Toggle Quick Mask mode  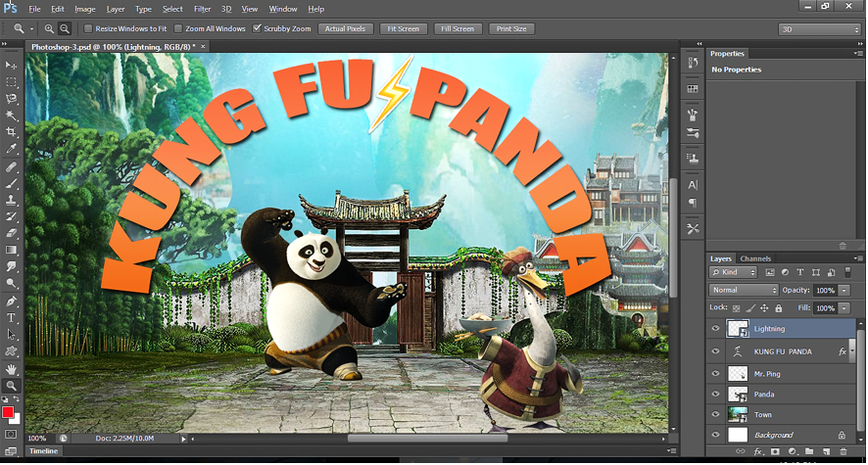click(x=11, y=435)
